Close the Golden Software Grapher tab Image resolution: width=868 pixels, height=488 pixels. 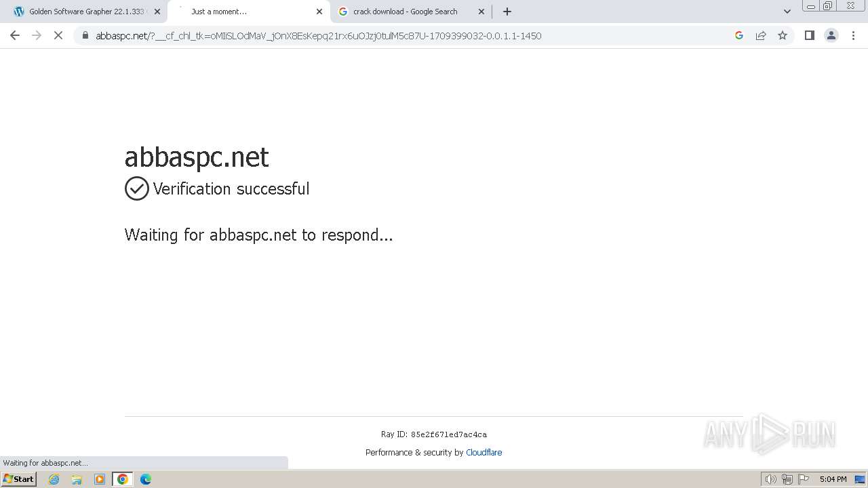click(157, 12)
